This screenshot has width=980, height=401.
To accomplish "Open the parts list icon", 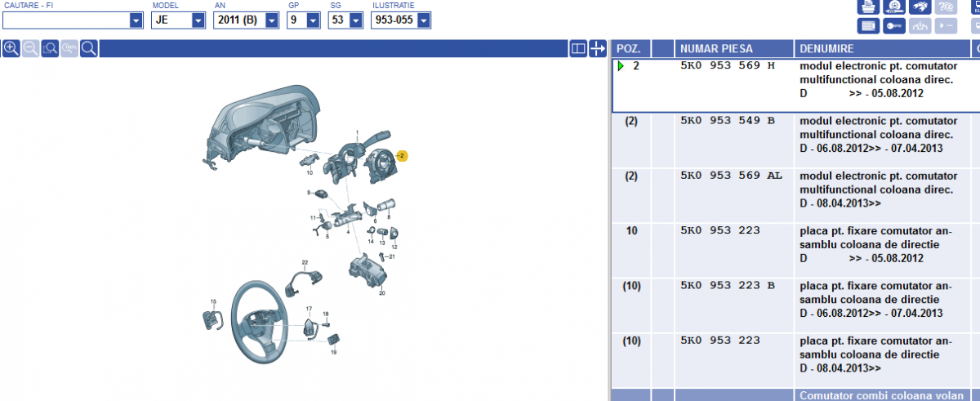I will pyautogui.click(x=869, y=27).
